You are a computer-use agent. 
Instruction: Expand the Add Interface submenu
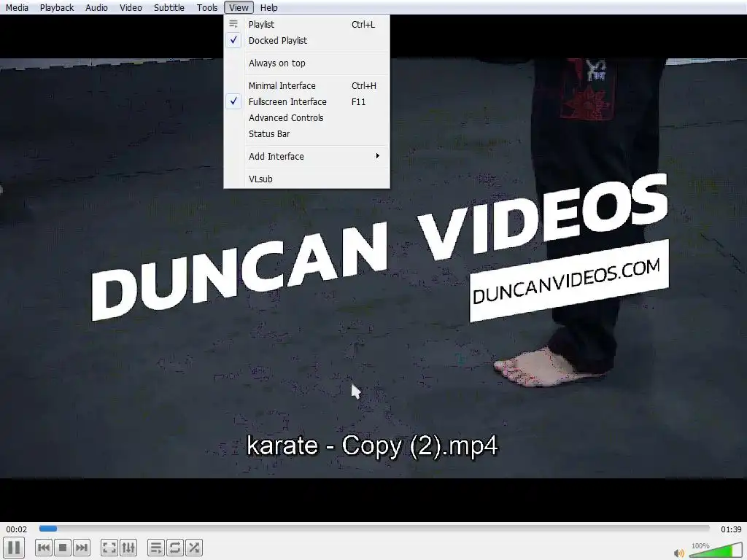click(x=307, y=156)
